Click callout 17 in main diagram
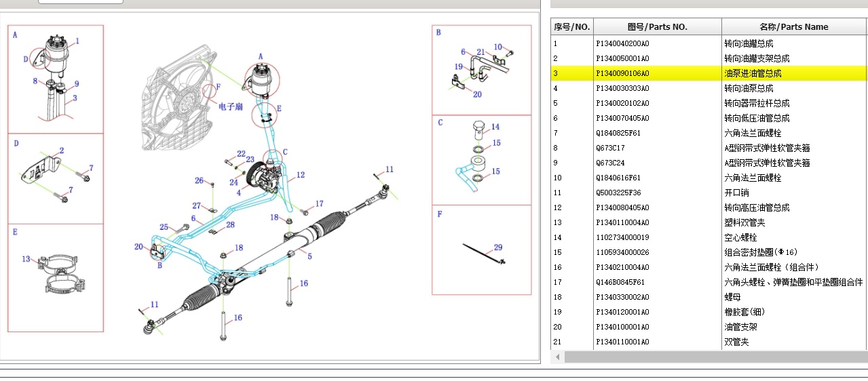This screenshot has height=381, width=868. 320,203
